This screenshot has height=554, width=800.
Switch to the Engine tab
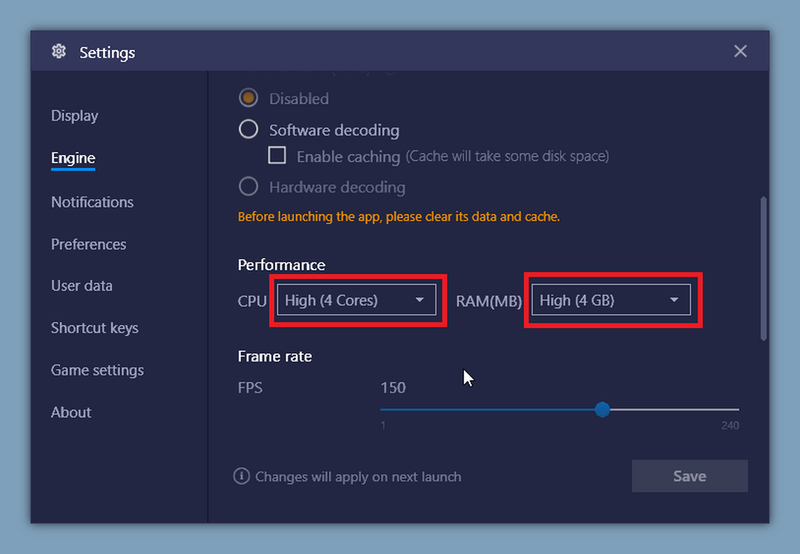pos(73,158)
